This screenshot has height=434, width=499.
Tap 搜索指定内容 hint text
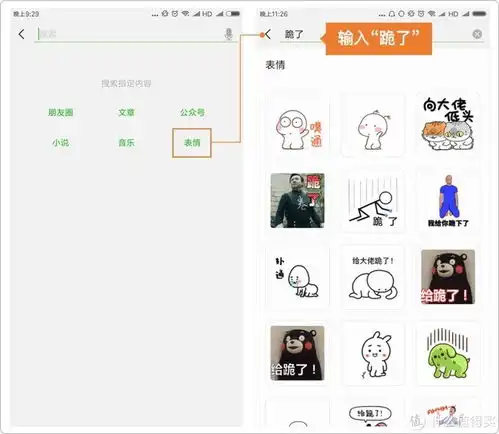click(x=126, y=83)
